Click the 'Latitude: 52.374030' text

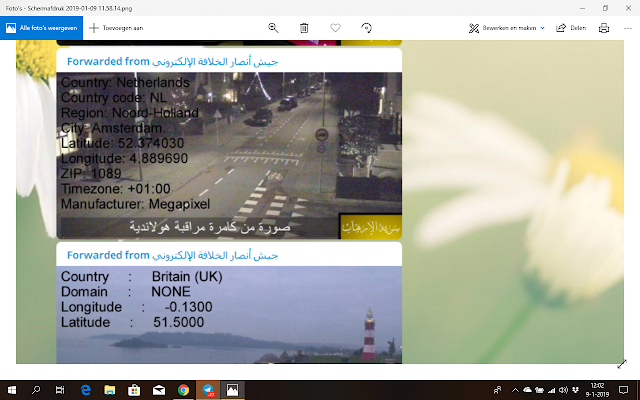[122, 143]
